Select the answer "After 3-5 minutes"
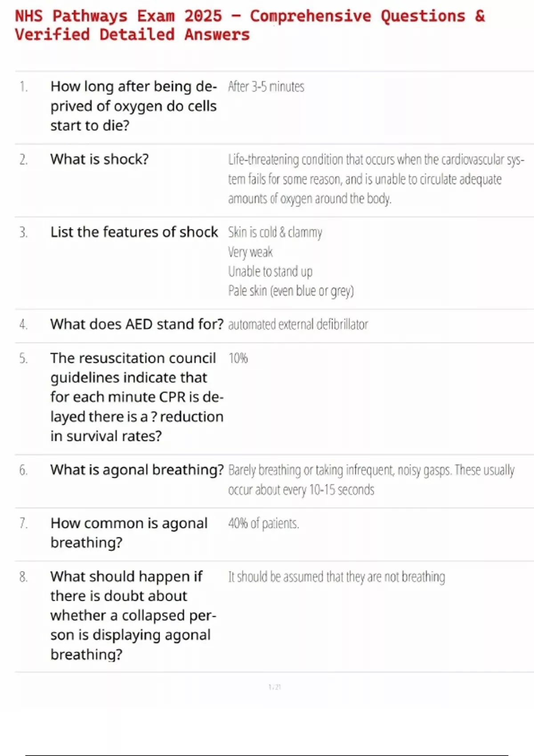534x756 pixels. point(266,86)
